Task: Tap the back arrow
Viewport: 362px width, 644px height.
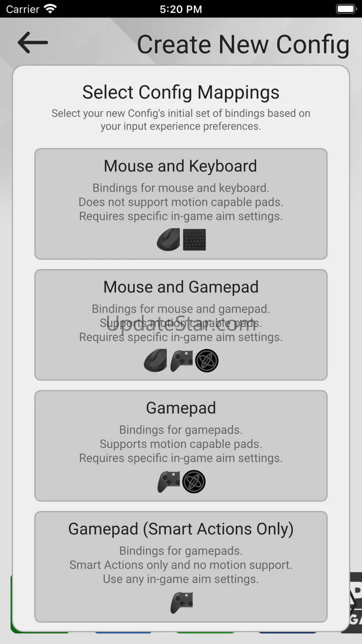Action: click(32, 43)
